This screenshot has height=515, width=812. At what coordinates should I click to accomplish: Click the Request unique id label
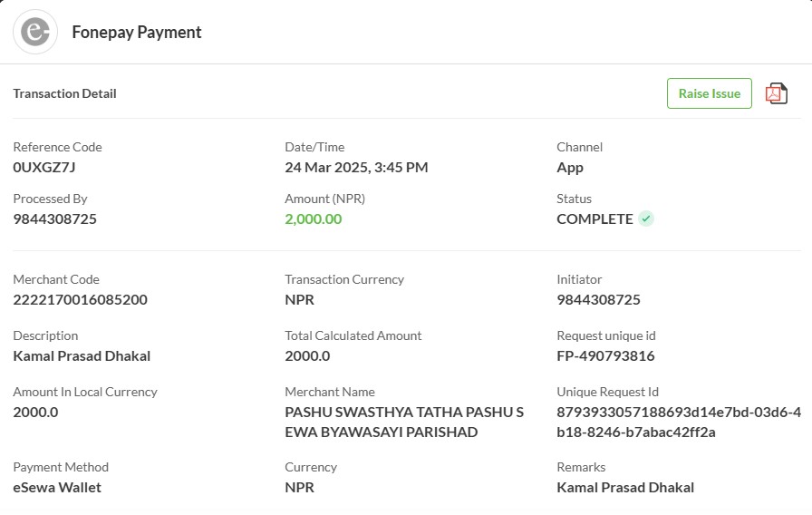point(606,335)
